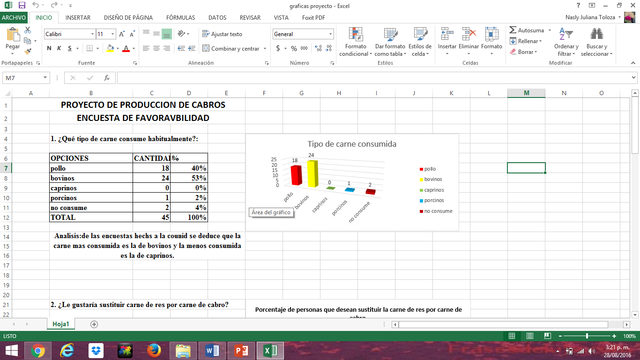Click the Orientation text angle icon
The width and height of the screenshot is (640, 360).
[181, 34]
